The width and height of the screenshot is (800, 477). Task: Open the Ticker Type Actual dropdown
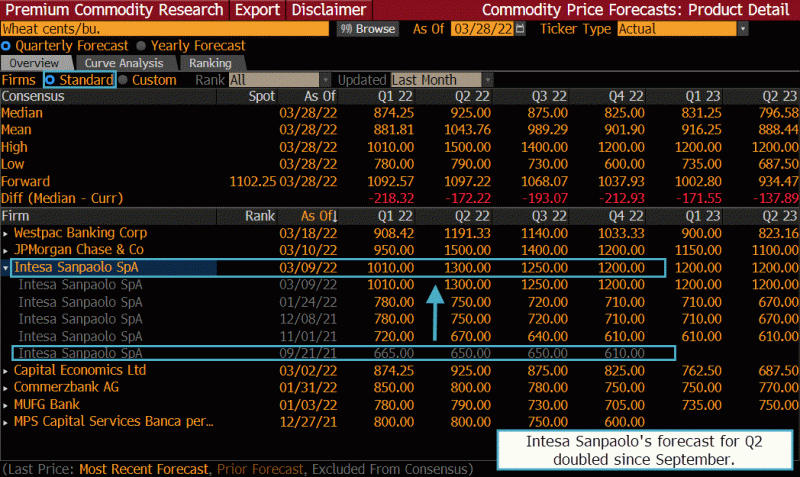click(742, 29)
